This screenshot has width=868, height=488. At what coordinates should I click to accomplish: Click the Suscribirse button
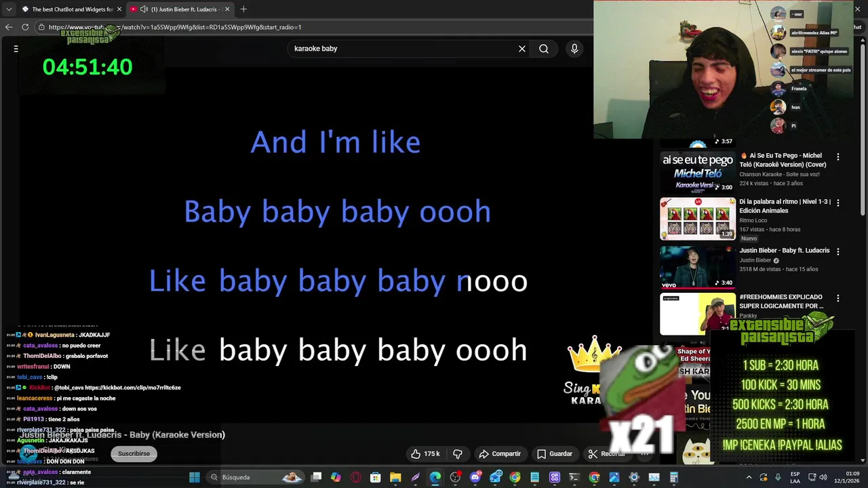click(134, 453)
